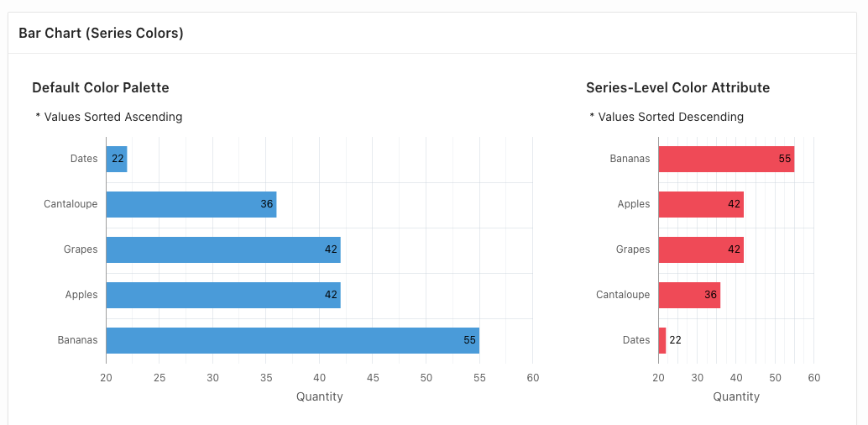The width and height of the screenshot is (868, 425).
Task: Click the red Apples bar in right chart
Action: pos(702,204)
